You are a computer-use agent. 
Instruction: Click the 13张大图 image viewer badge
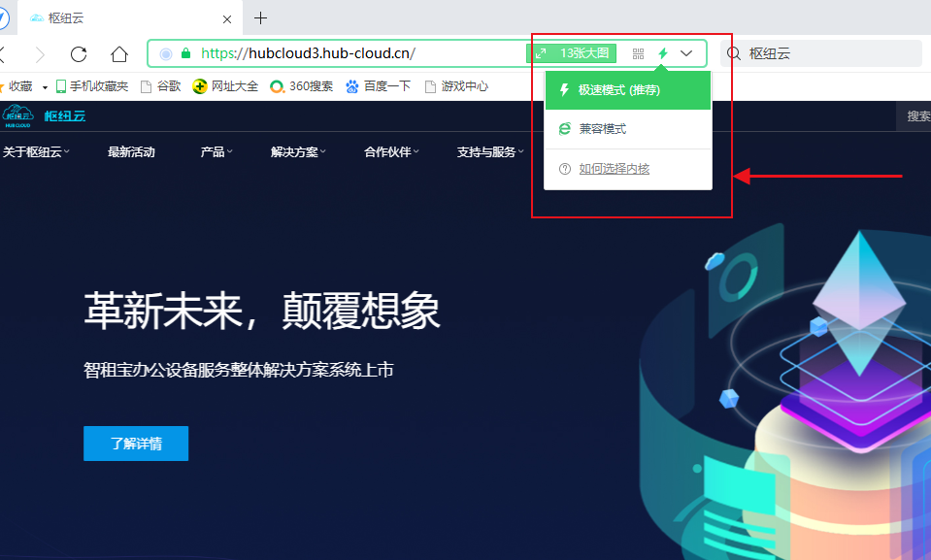point(572,54)
